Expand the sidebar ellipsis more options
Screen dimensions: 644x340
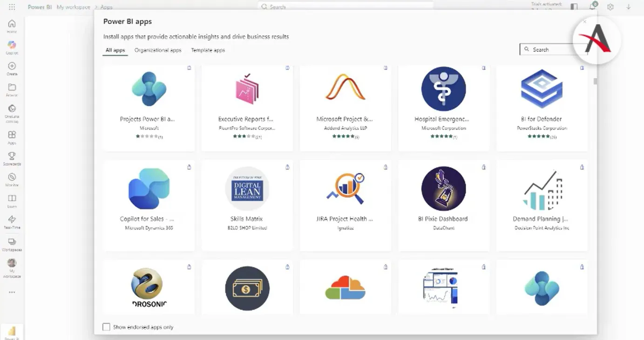12,292
